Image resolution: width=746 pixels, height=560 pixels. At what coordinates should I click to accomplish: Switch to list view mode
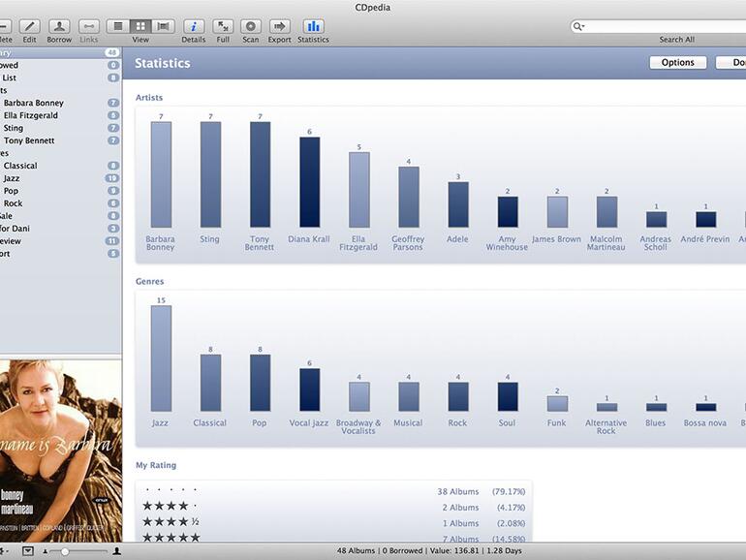[x=118, y=26]
